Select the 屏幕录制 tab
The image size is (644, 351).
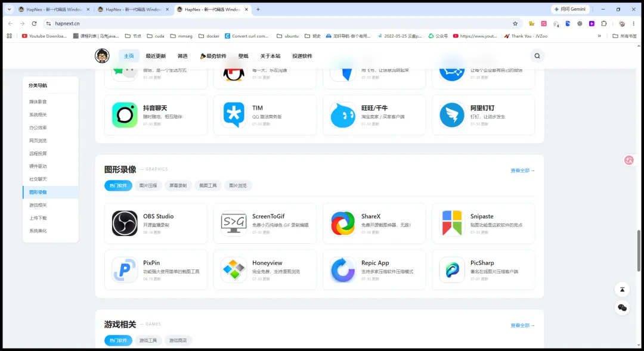pyautogui.click(x=178, y=185)
